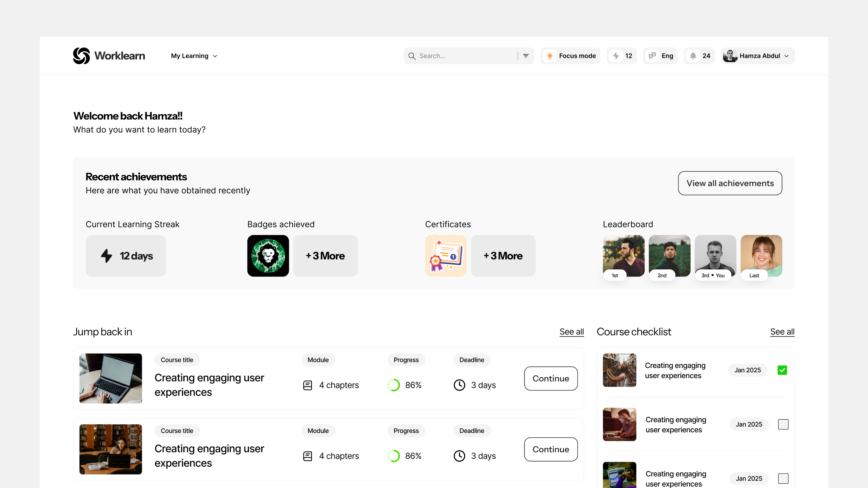Viewport: 868px width, 488px height.
Task: Open the laptop course thumbnail
Action: tap(111, 378)
